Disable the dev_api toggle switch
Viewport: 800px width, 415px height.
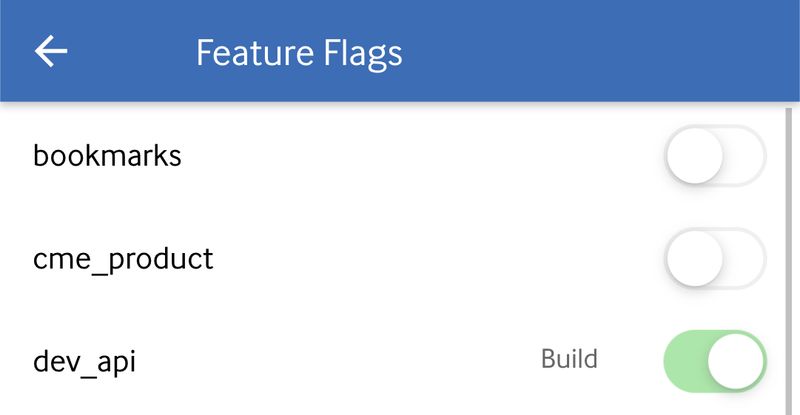tap(714, 360)
